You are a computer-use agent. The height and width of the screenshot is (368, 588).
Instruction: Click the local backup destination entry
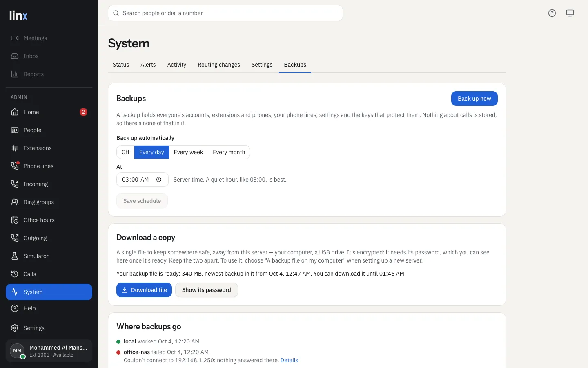[x=158, y=341]
